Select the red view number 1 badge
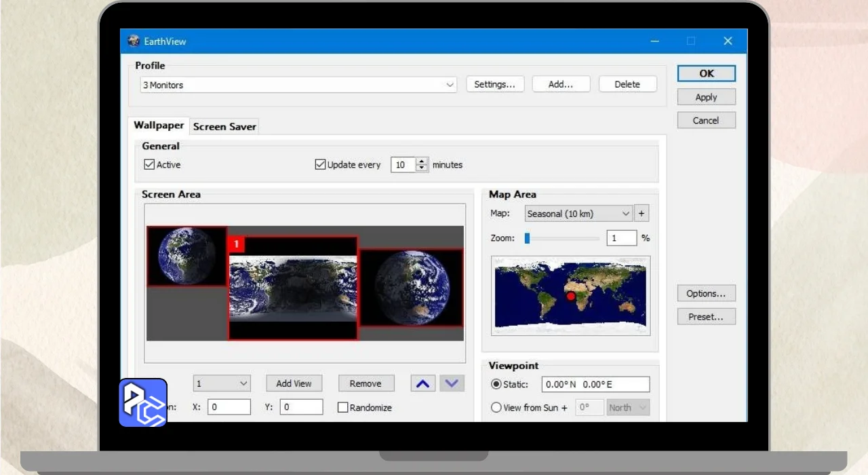The height and width of the screenshot is (475, 868). click(236, 244)
